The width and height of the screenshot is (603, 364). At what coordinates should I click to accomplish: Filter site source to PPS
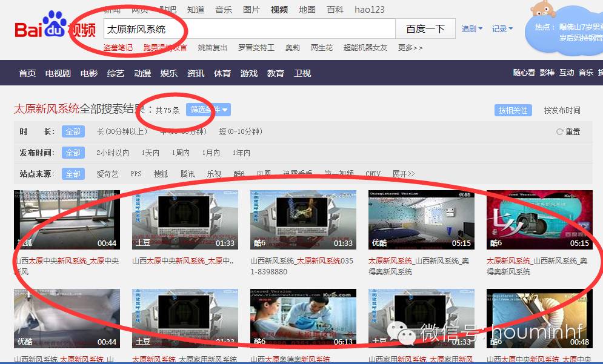click(x=136, y=174)
